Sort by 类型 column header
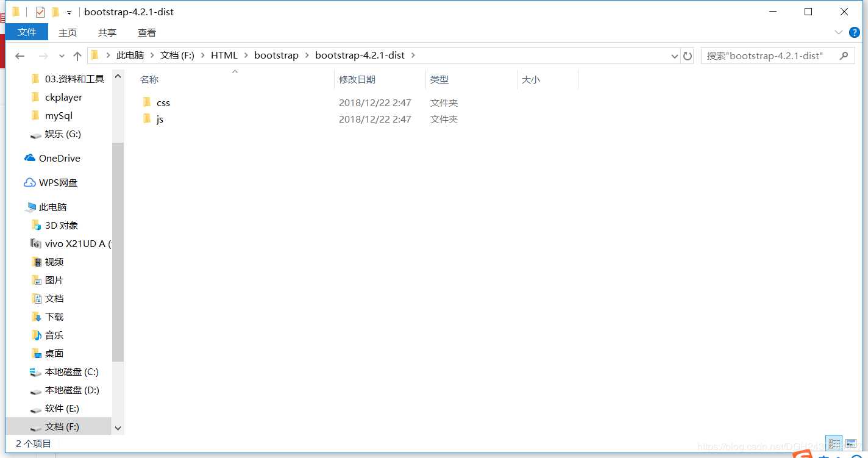The image size is (868, 458). (439, 80)
